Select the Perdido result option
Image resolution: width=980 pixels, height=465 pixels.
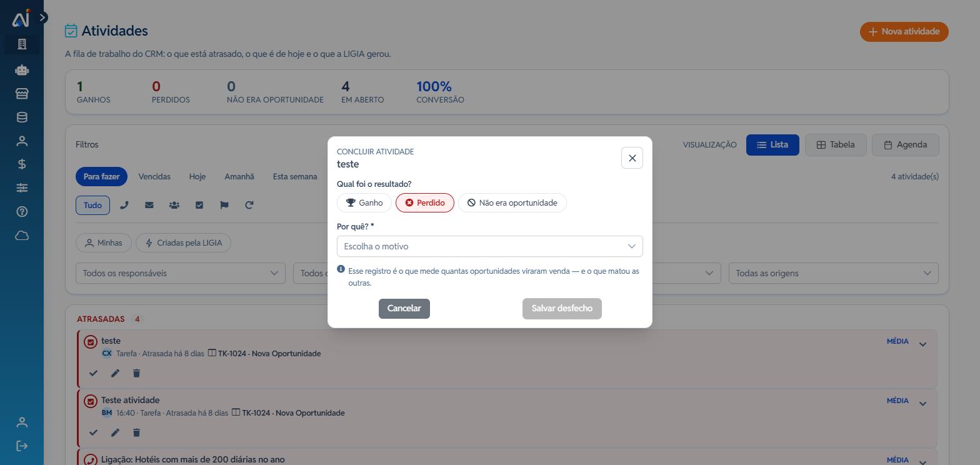click(x=425, y=203)
